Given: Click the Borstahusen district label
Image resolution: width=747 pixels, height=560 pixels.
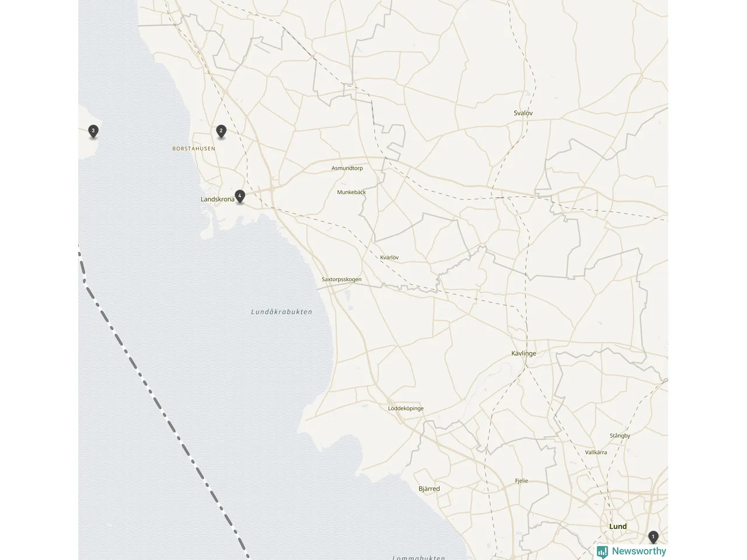Looking at the screenshot, I should (x=194, y=149).
